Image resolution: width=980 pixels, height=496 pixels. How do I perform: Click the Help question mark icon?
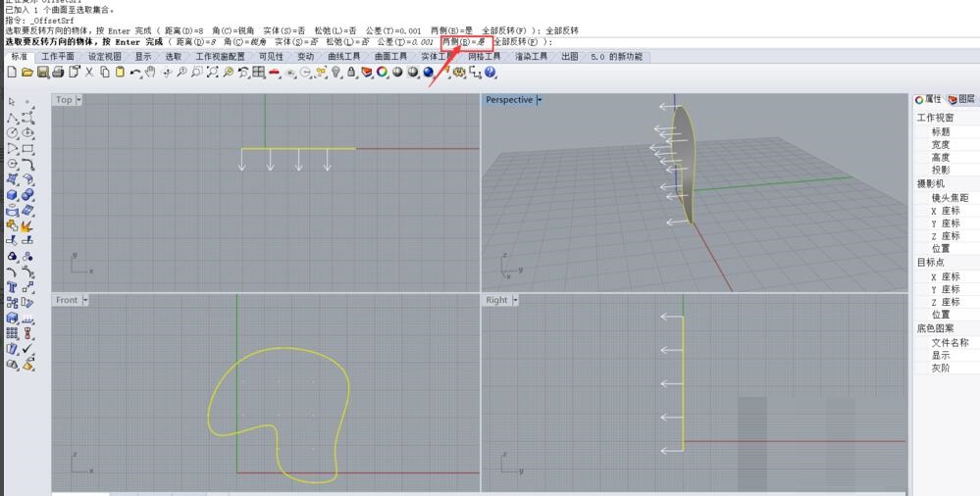[490, 73]
